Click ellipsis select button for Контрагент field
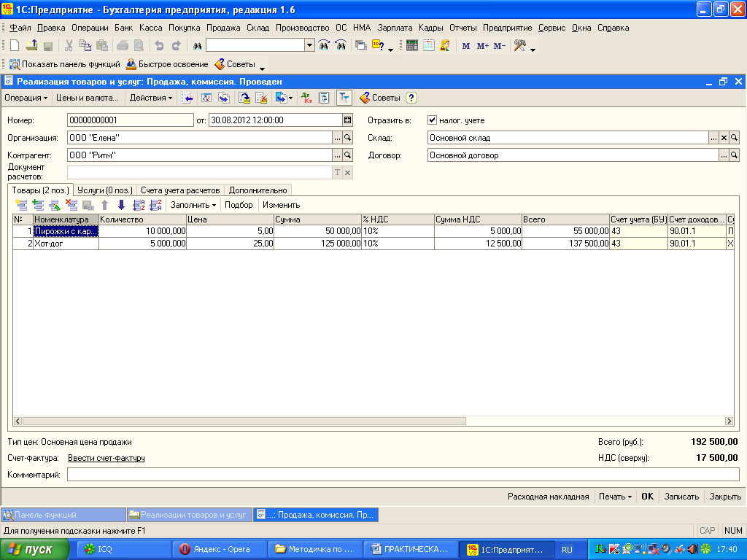The height and width of the screenshot is (560, 747). click(337, 155)
